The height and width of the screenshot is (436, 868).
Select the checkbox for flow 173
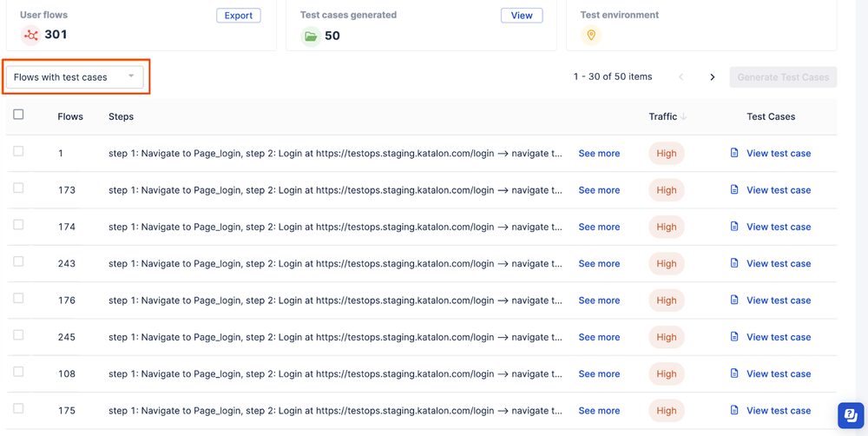(18, 188)
